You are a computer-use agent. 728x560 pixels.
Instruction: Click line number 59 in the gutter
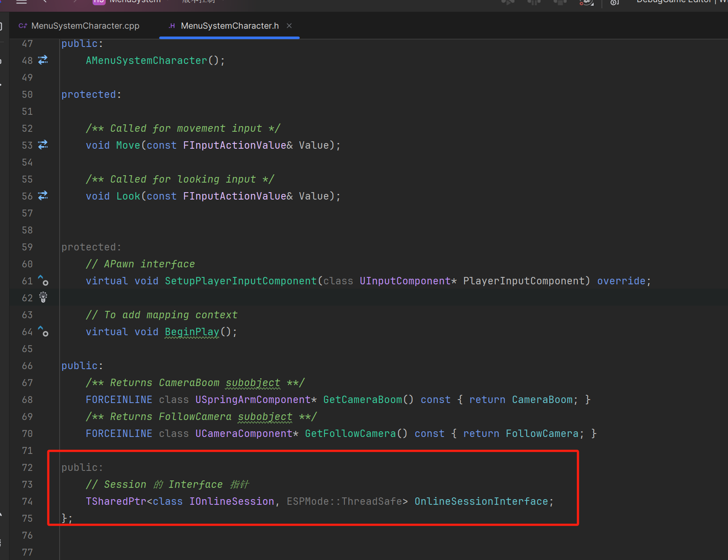27,247
